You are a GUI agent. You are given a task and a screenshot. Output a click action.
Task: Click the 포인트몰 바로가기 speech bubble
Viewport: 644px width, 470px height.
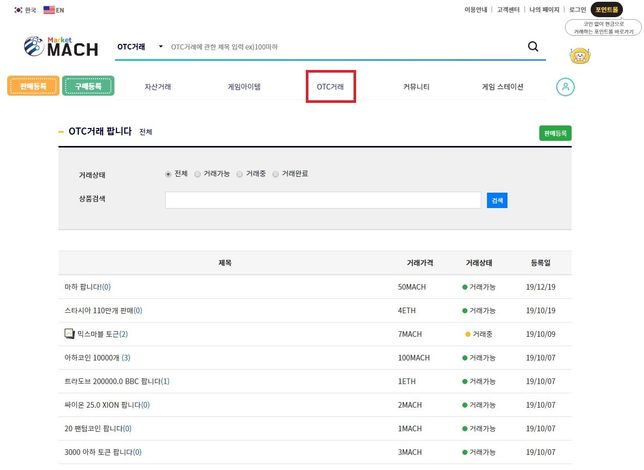coord(603,28)
